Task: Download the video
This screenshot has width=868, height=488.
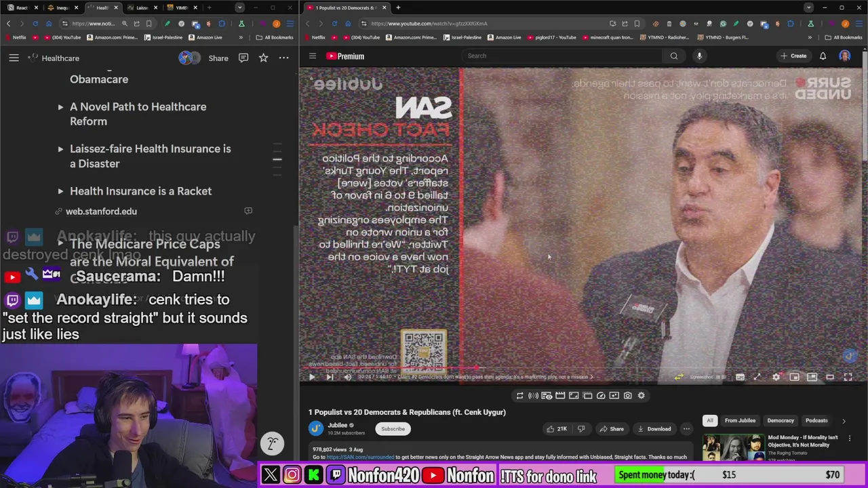Action: [654, 429]
